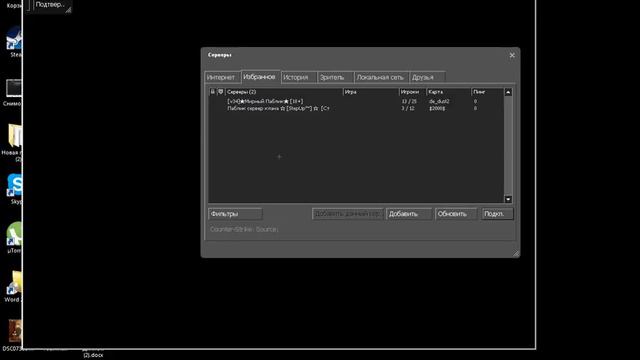This screenshot has width=640, height=360.
Task: Sort servers by password lock column
Action: tap(212, 92)
